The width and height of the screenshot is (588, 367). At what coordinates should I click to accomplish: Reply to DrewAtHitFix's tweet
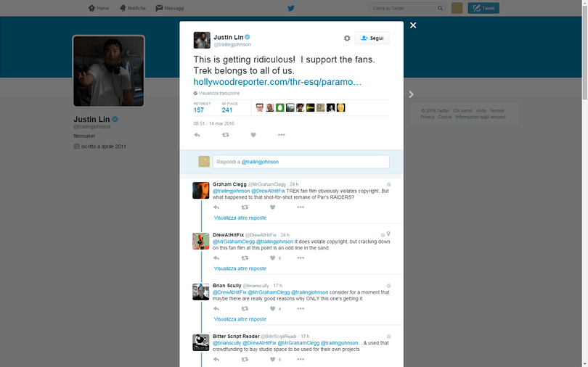216,258
